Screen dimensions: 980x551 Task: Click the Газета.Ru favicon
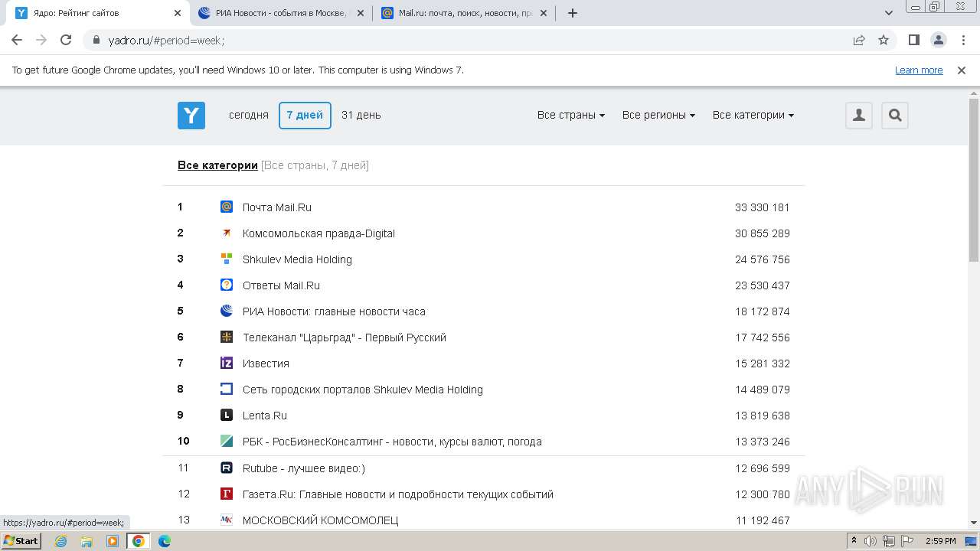pos(227,494)
